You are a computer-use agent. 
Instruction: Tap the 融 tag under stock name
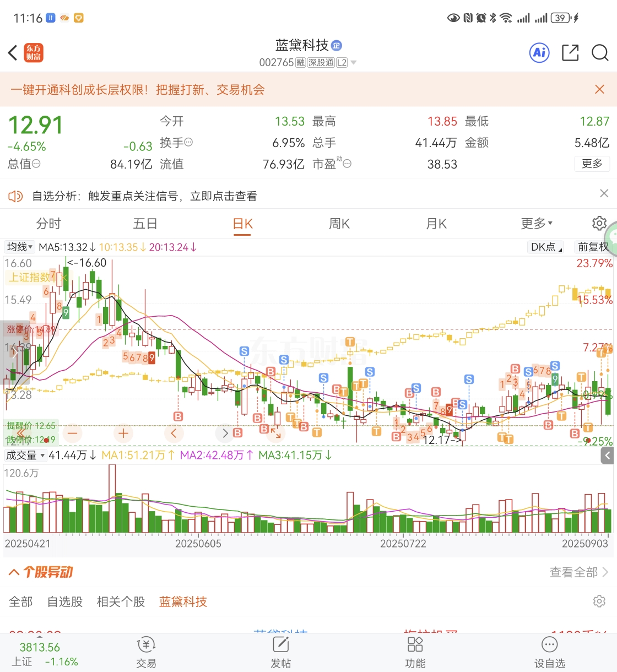point(300,63)
